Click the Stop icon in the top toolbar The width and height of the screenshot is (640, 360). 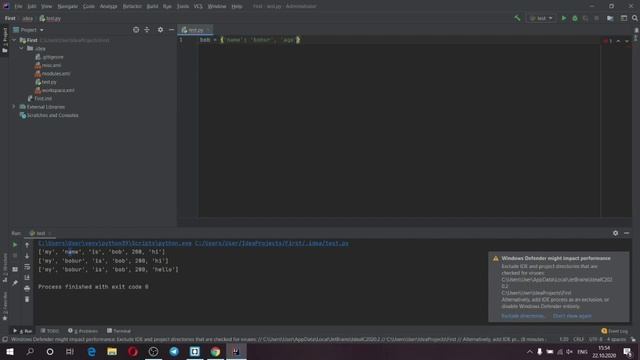tap(596, 18)
